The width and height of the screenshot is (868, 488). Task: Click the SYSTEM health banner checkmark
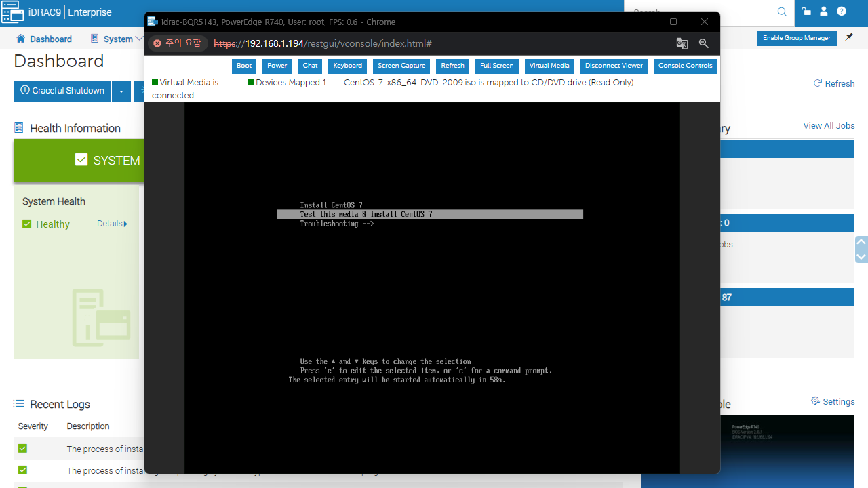pos(81,160)
